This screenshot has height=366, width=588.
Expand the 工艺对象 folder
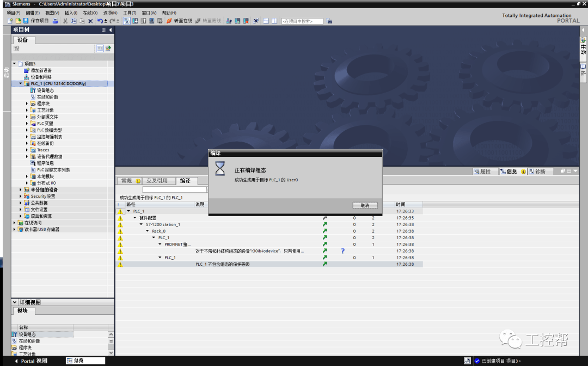tap(27, 110)
